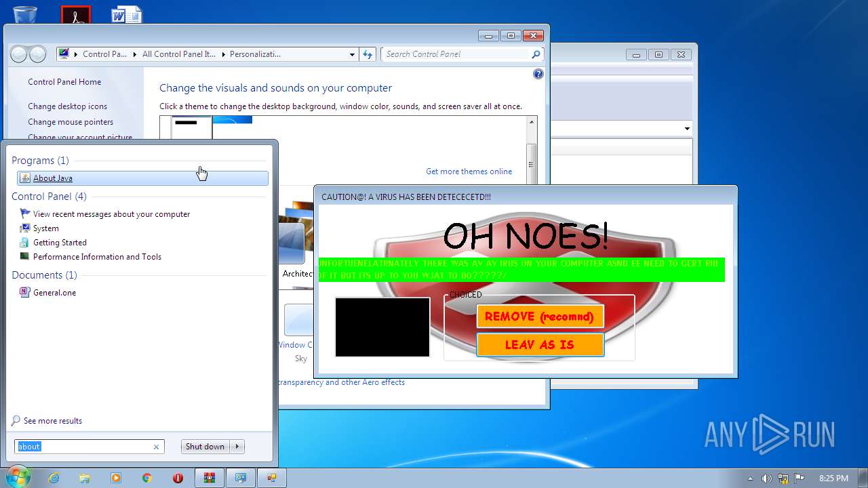Open the Recycle Bin desktop icon

[25, 14]
